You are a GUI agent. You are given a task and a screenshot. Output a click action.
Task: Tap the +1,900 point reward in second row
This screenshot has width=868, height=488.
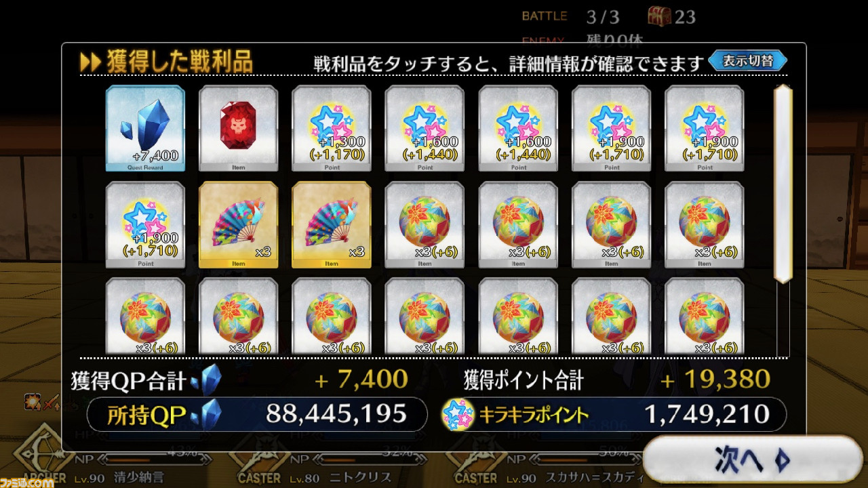click(x=145, y=225)
